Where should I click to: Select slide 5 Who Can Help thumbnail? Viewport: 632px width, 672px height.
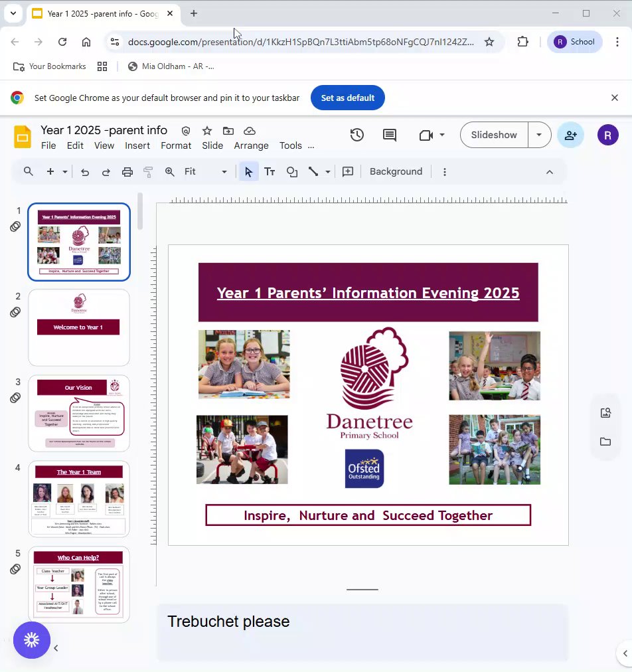[79, 584]
